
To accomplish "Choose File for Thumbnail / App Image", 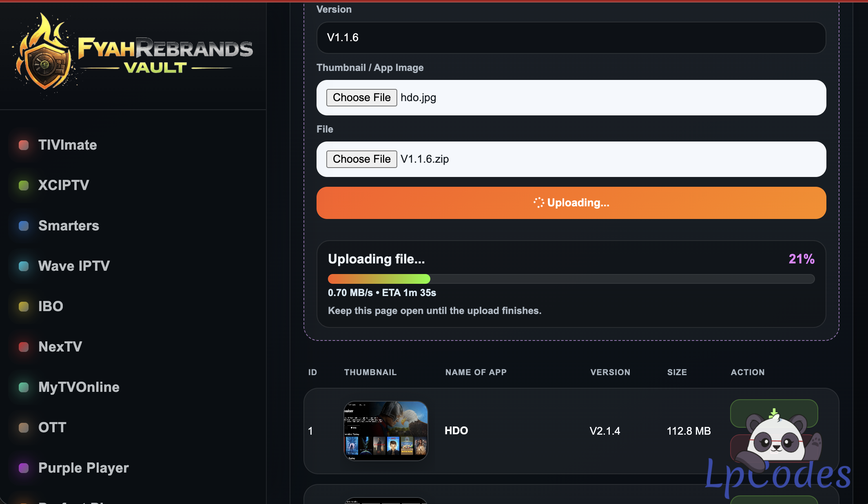I will click(361, 97).
